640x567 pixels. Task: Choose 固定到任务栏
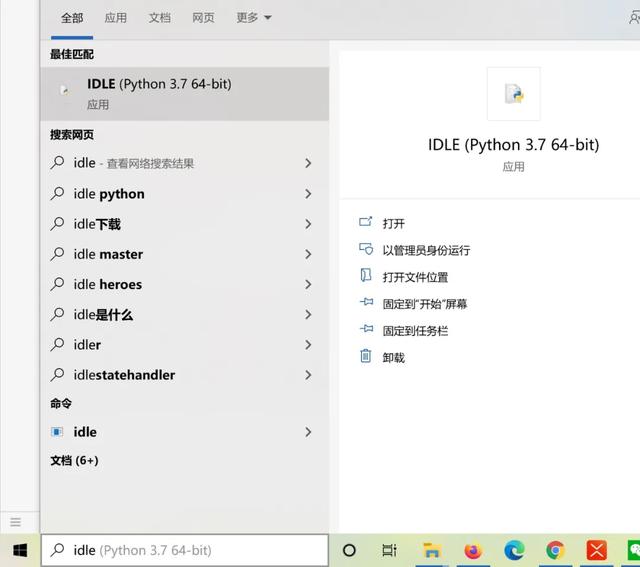415,331
